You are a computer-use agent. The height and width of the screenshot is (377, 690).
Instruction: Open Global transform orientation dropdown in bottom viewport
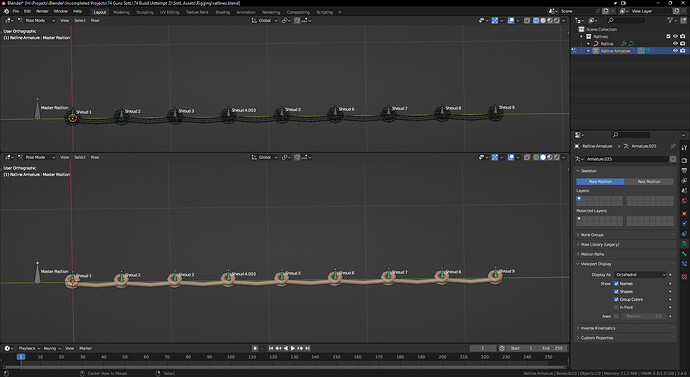point(265,157)
